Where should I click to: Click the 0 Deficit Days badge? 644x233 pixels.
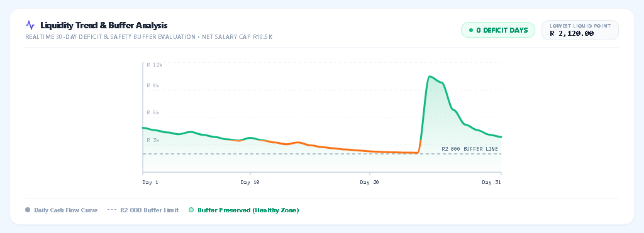click(498, 30)
